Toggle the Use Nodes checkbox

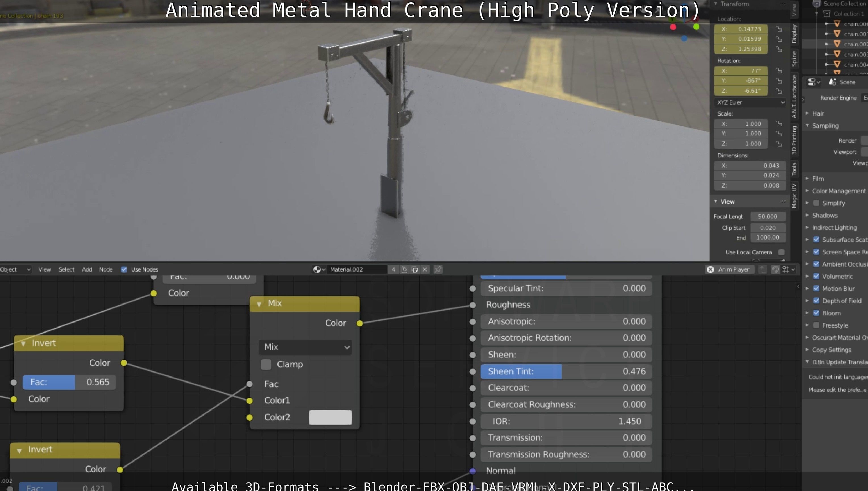pos(124,269)
